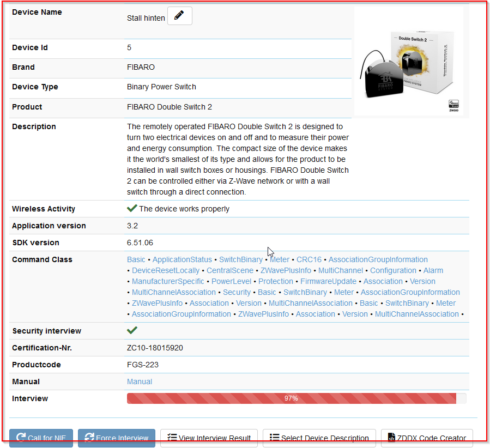Launch the ZDDX Code Creator

pos(426,438)
